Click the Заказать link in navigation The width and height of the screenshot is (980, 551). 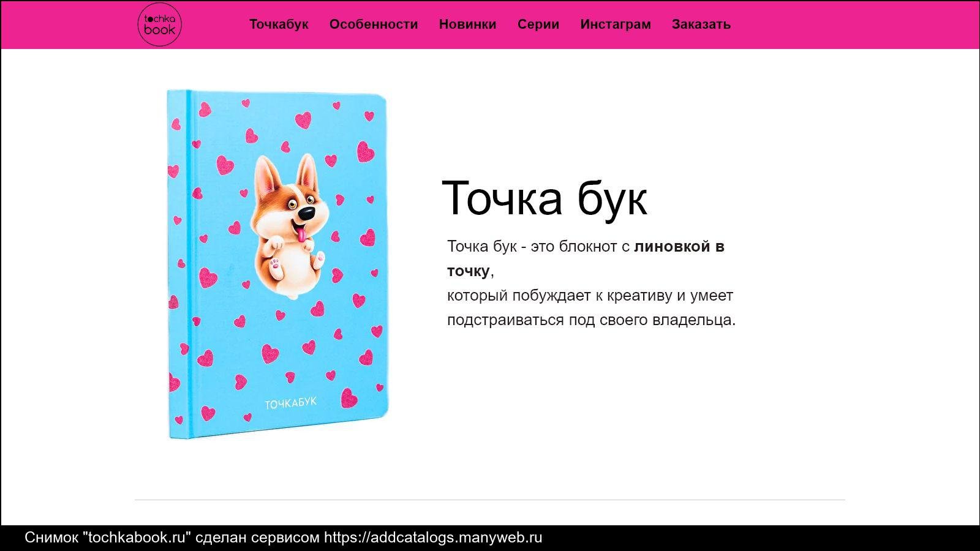pos(701,24)
